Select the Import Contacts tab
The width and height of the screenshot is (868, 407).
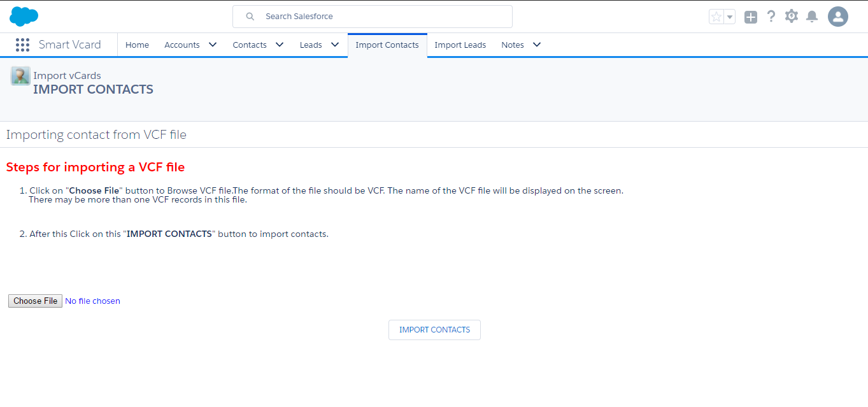pyautogui.click(x=387, y=45)
